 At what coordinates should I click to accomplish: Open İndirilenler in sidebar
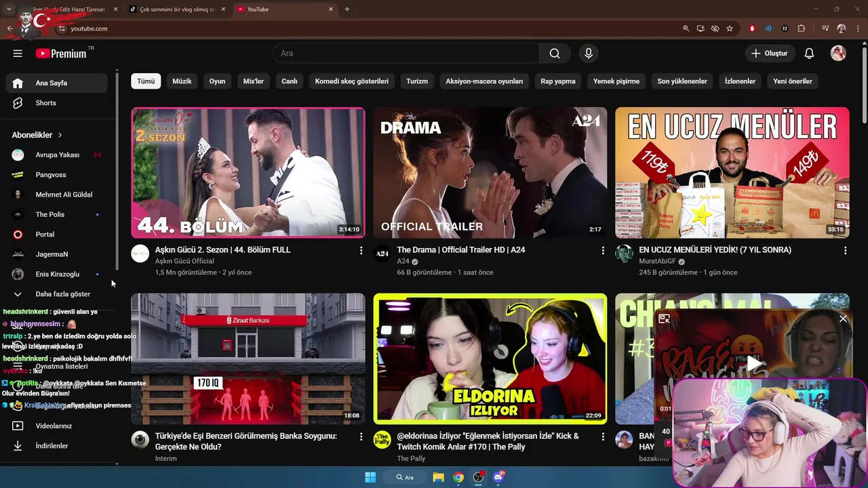point(57,446)
